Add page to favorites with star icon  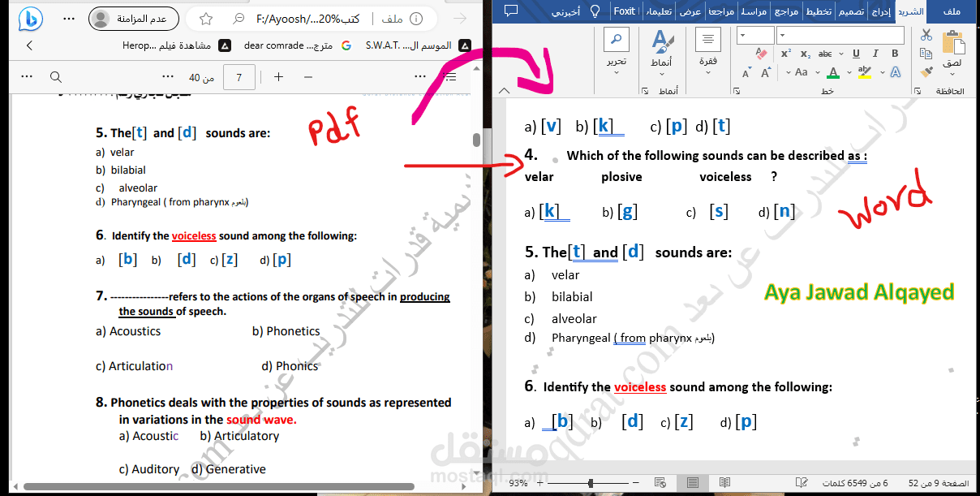(x=206, y=19)
